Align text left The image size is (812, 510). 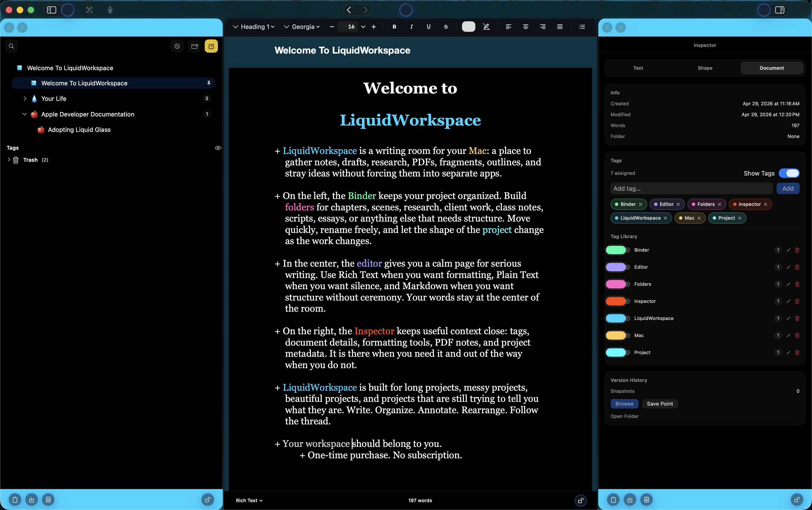pyautogui.click(x=509, y=27)
